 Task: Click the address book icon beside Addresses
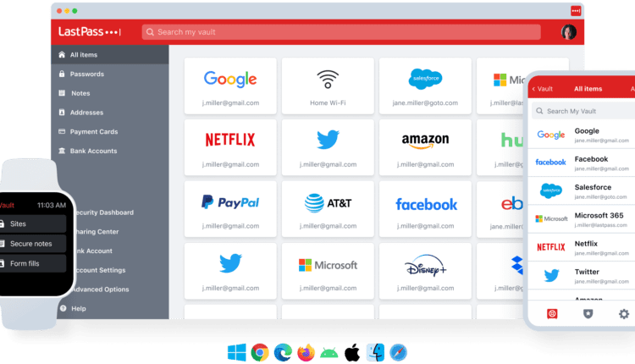62,112
